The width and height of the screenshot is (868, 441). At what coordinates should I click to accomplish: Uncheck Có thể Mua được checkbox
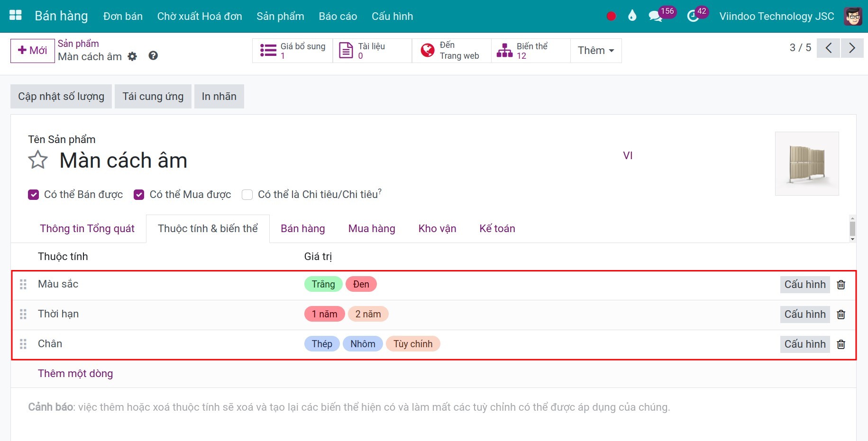coord(139,195)
